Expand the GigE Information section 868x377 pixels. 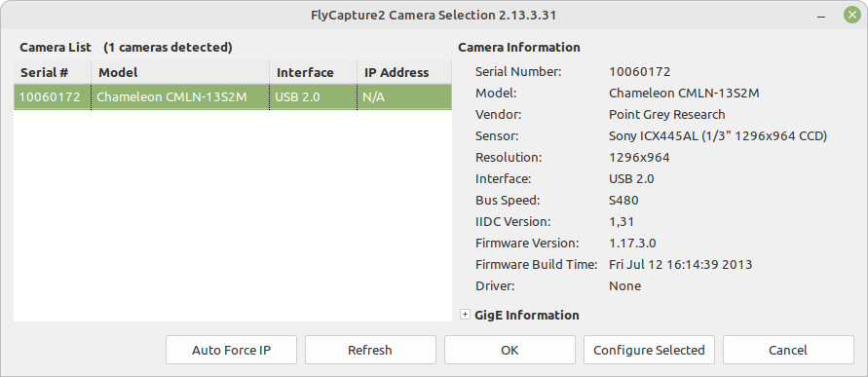[x=465, y=315]
